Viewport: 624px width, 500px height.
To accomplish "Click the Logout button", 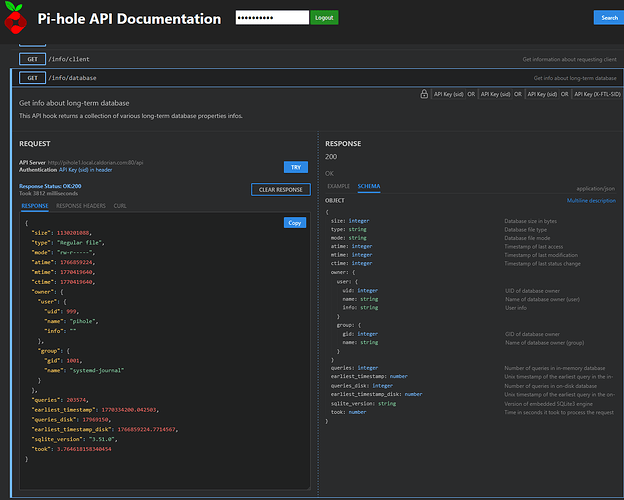I will (324, 18).
